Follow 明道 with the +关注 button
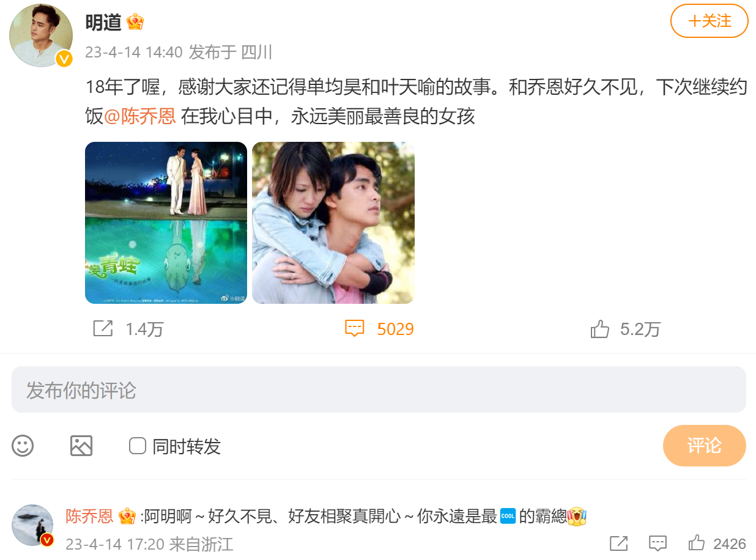The height and width of the screenshot is (560, 756). tap(710, 21)
